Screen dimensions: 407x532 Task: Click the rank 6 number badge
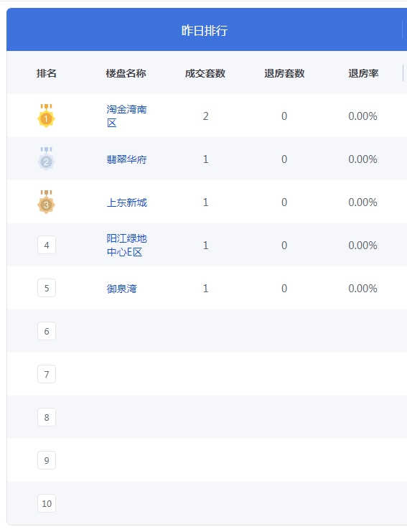pos(47,331)
